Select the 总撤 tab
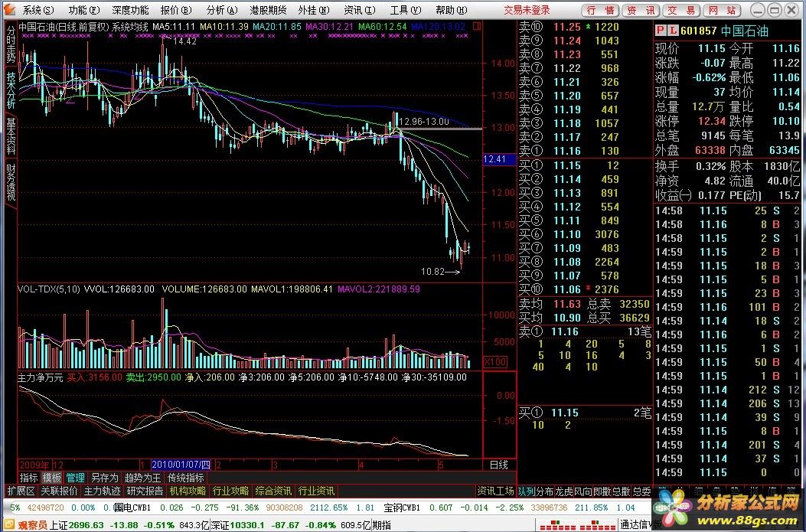The image size is (806, 532). pyautogui.click(x=622, y=491)
